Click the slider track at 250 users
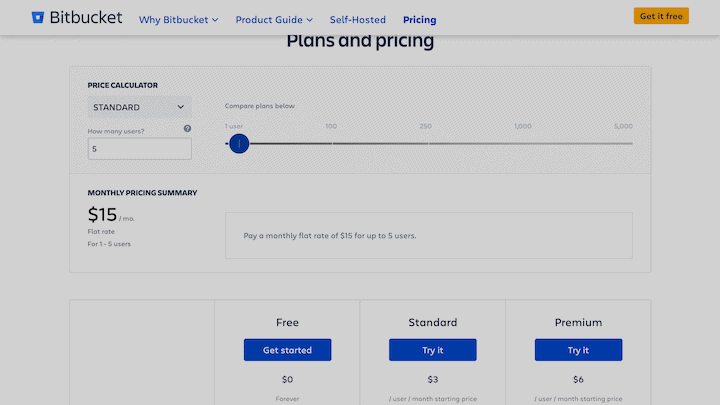 click(428, 144)
